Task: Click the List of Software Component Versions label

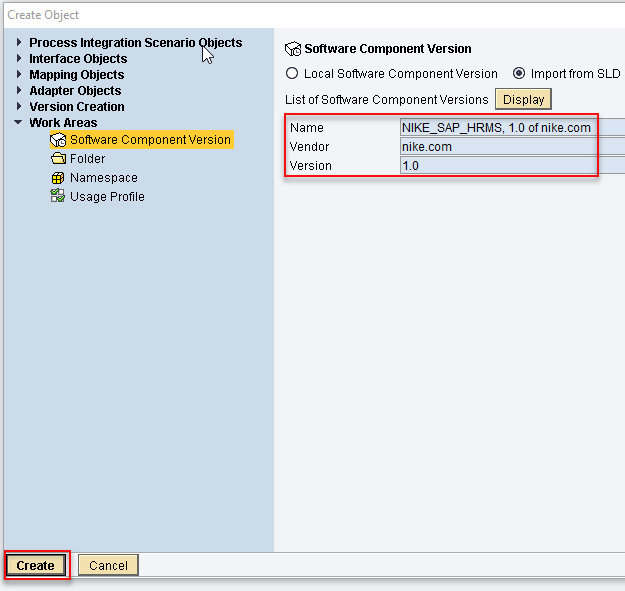Action: (386, 100)
